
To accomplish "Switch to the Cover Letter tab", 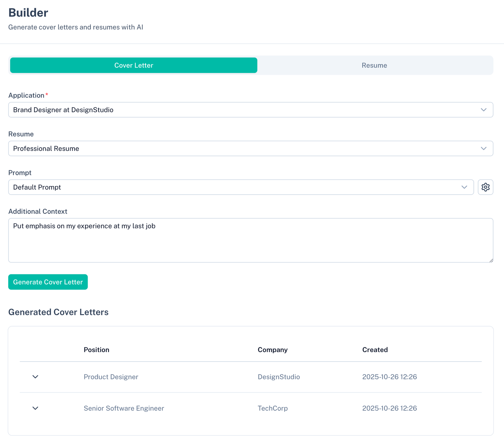I will pos(134,65).
